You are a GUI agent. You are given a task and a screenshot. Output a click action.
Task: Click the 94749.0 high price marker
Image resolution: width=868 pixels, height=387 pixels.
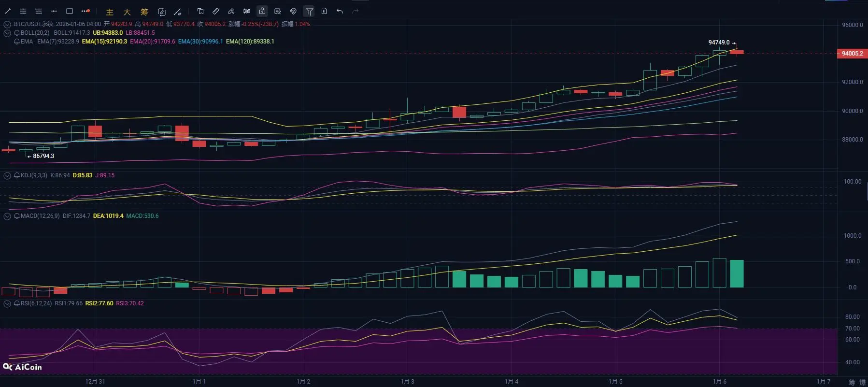pyautogui.click(x=719, y=43)
